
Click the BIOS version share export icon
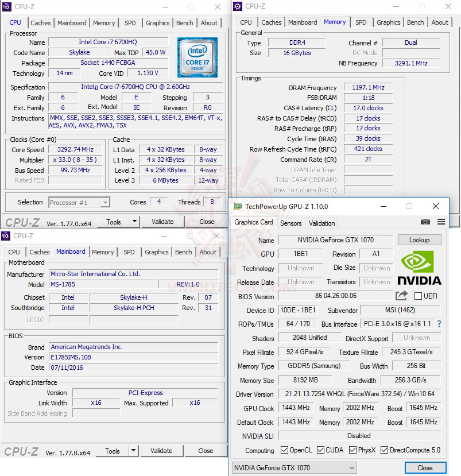401,296
